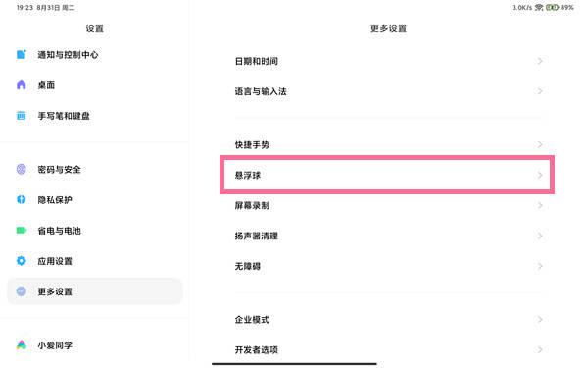Open the highlighted 悬浮球 entry
Image resolution: width=588 pixels, height=368 pixels.
387,175
